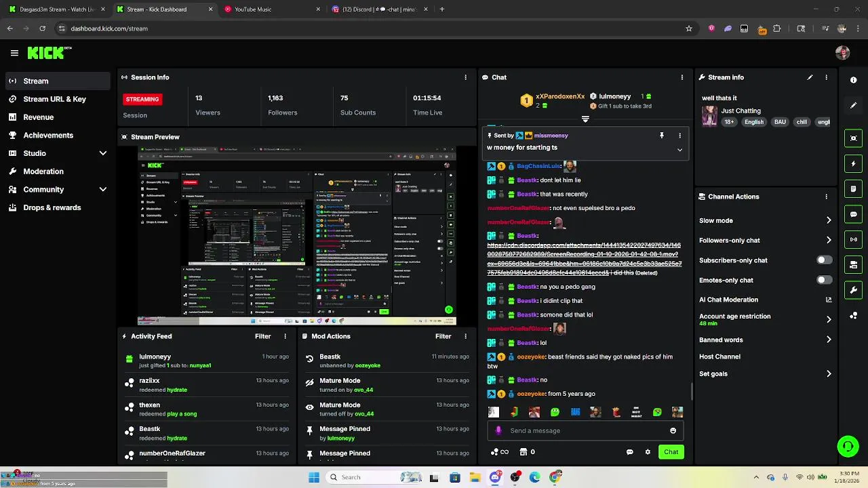
Task: Open the user avatar in the Kick header
Action: point(843,53)
